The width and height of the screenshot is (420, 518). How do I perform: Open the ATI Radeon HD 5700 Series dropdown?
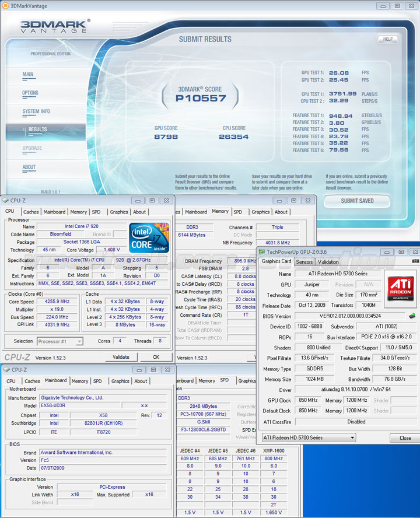pyautogui.click(x=352, y=437)
